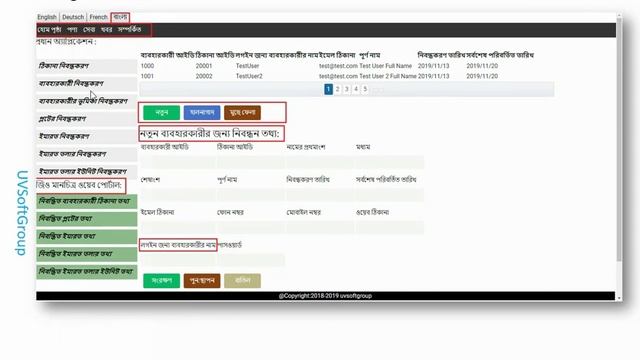Click the login username input field
Screen dimensions: 640x360
pyautogui.click(x=178, y=260)
